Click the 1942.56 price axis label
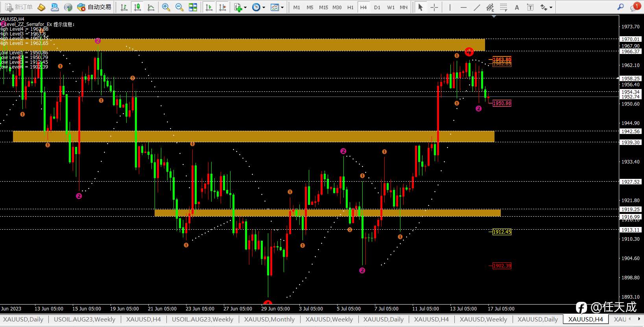The width and height of the screenshot is (644, 327). tap(631, 131)
